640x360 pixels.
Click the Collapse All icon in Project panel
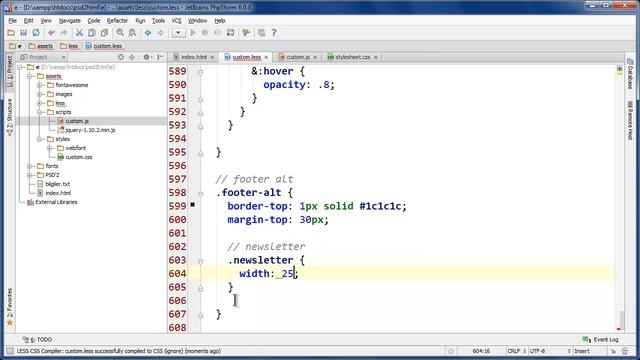132,57
